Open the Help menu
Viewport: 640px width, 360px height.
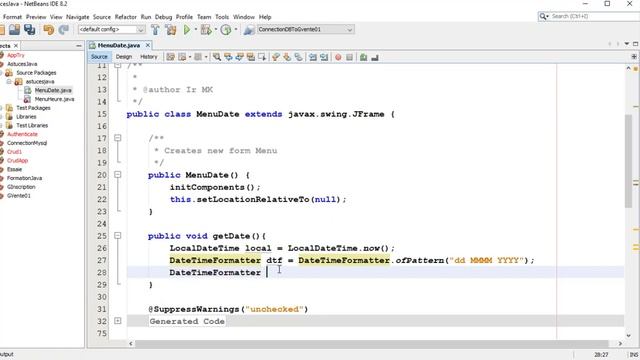pos(265,17)
